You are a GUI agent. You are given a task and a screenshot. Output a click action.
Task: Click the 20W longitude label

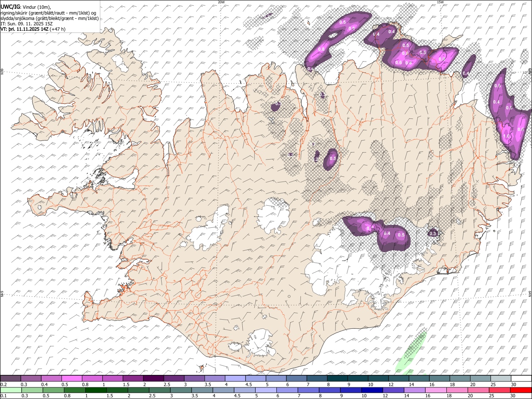tap(221, 2)
